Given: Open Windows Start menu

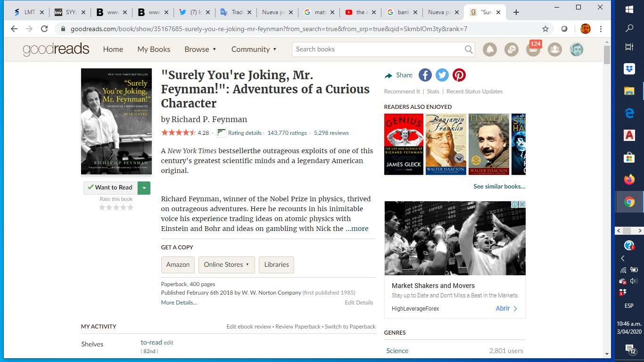Looking at the screenshot, I should click(629, 9).
